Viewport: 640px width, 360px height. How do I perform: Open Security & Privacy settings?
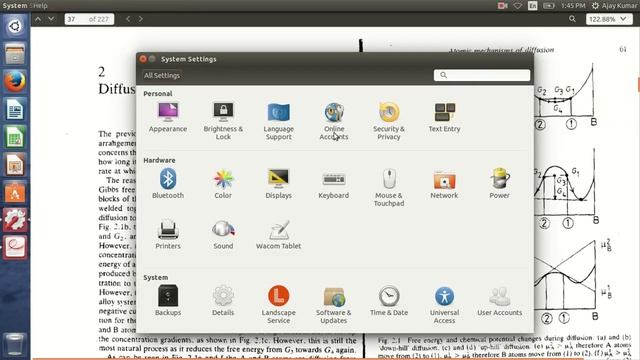pyautogui.click(x=389, y=121)
